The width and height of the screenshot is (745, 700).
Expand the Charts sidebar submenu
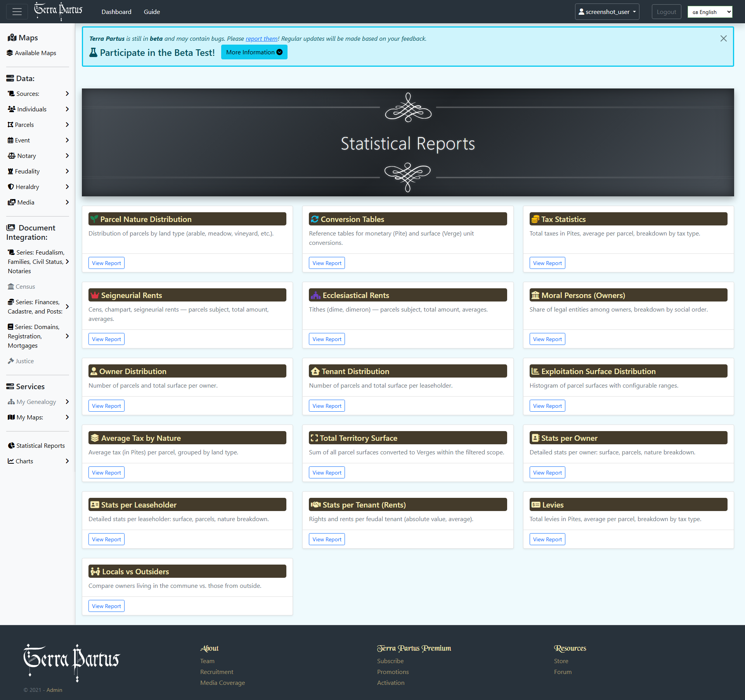(67, 461)
